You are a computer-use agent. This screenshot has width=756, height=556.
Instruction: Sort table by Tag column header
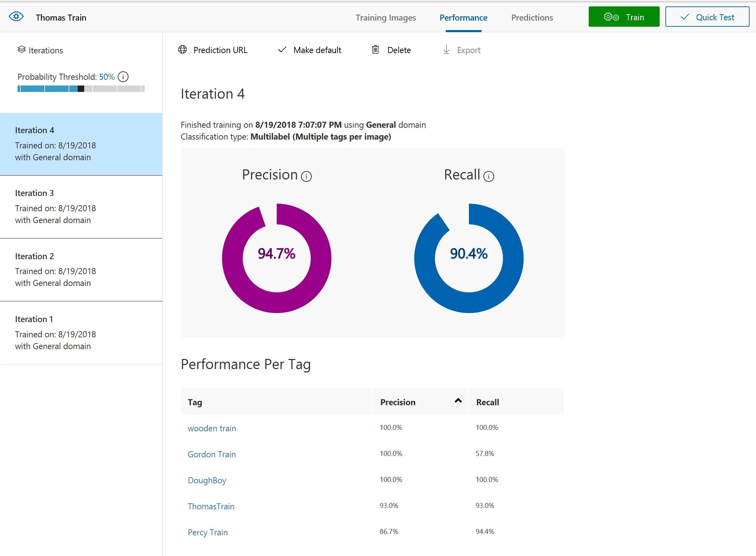[195, 402]
